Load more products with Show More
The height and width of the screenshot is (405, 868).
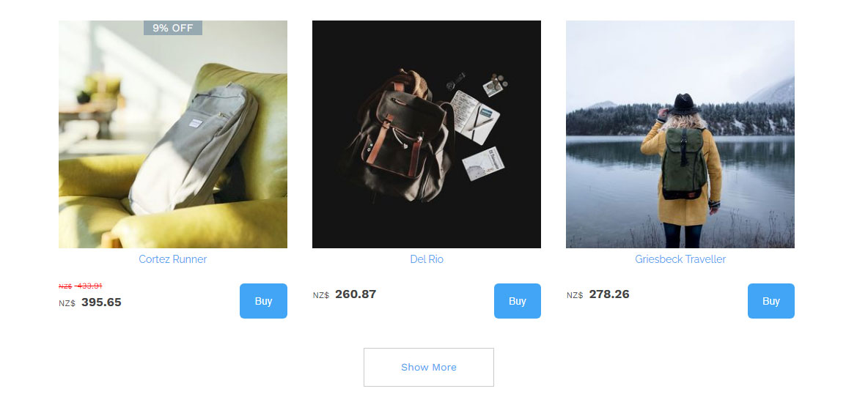click(428, 368)
